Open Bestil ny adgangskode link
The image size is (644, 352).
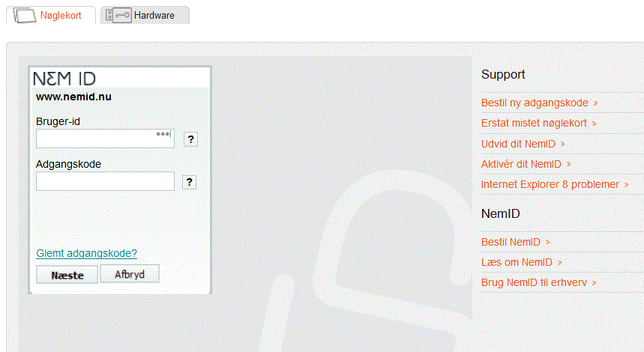pyautogui.click(x=535, y=103)
